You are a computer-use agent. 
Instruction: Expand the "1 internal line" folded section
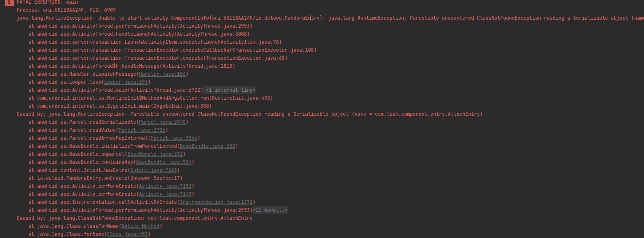(230, 90)
